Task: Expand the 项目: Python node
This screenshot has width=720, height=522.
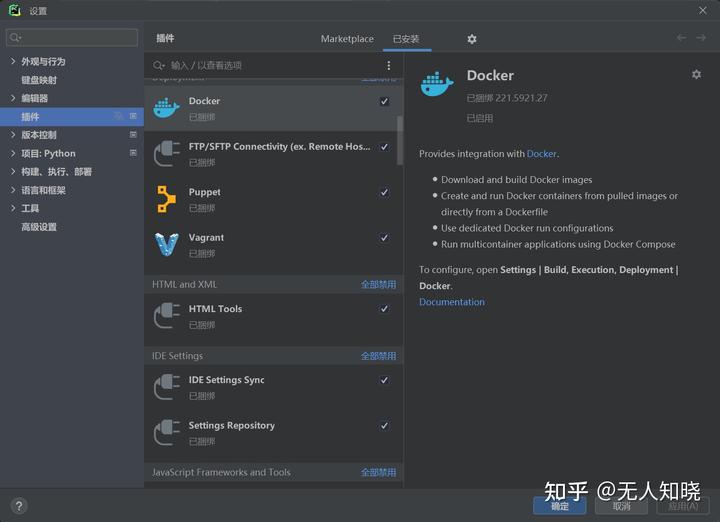Action: [x=13, y=153]
